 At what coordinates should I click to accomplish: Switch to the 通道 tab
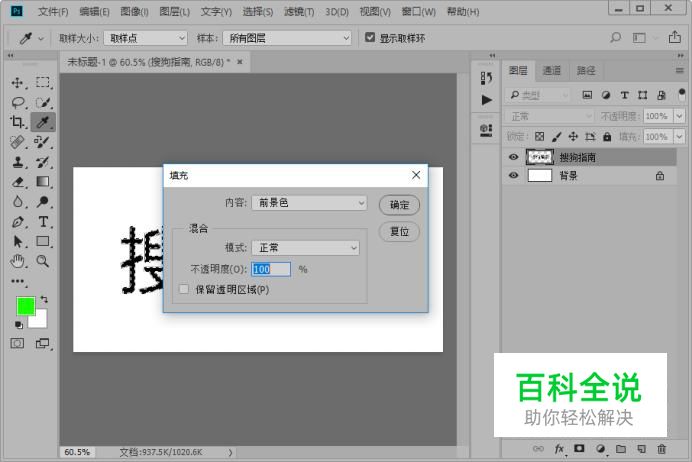pos(552,70)
